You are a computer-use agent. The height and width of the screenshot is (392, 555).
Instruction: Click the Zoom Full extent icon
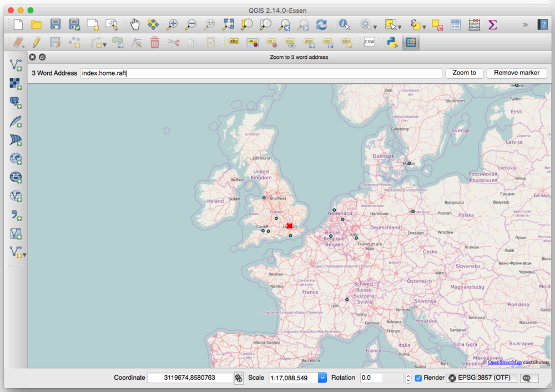point(228,24)
